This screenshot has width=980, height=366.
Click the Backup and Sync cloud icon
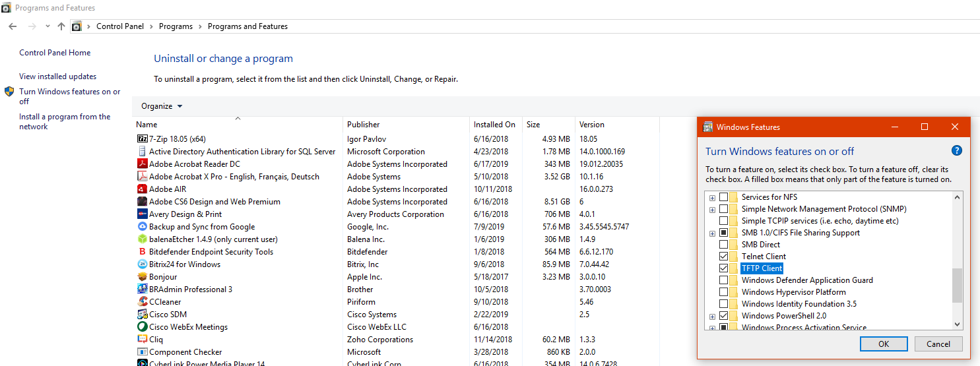(x=142, y=227)
